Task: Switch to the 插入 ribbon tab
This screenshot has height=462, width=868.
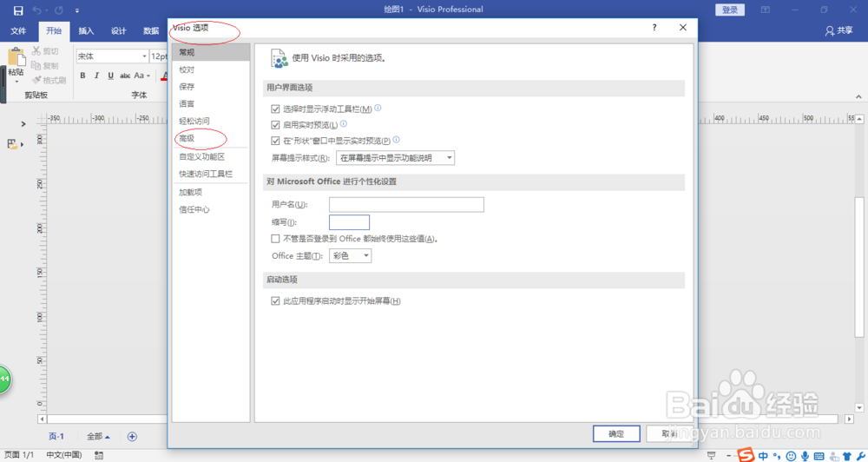Action: [86, 31]
